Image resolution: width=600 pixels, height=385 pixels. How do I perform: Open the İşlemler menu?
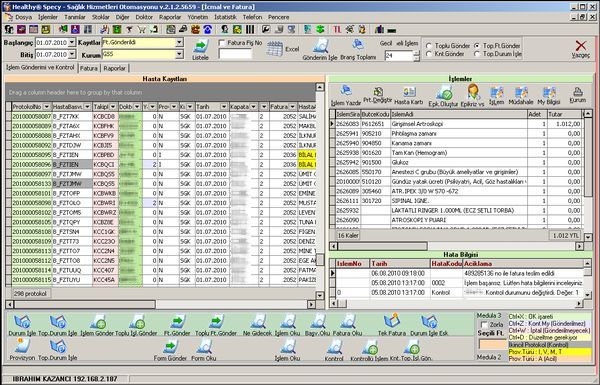pyautogui.click(x=48, y=17)
